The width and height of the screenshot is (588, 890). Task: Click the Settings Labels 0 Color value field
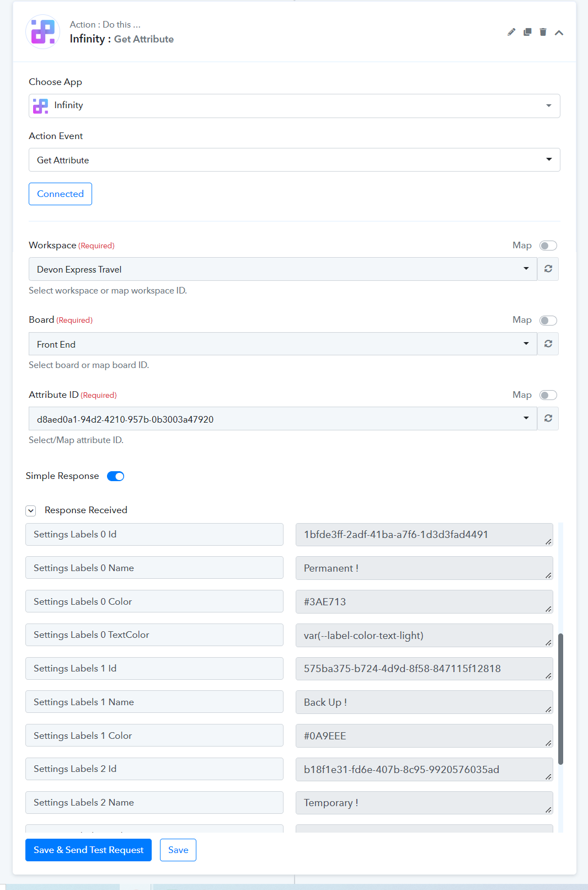point(424,601)
